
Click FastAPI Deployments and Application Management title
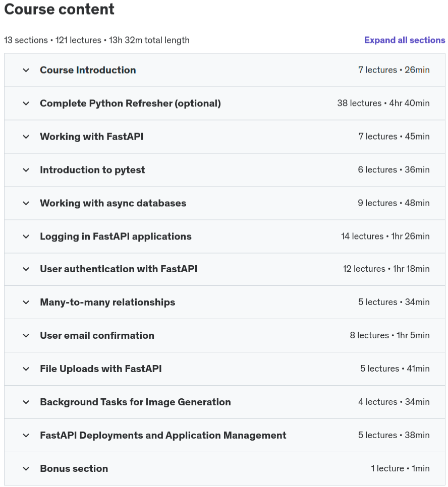(163, 435)
